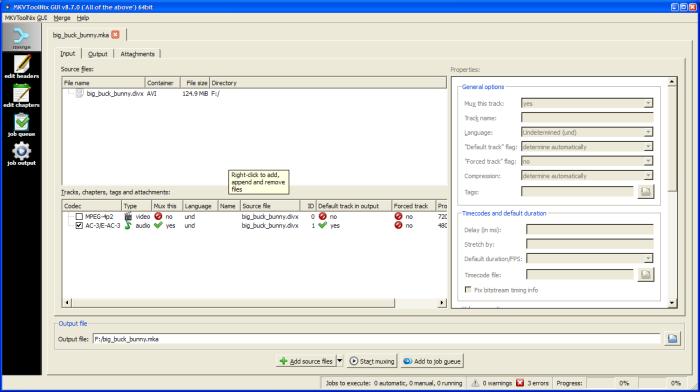
Task: Click the Timecode file input field
Action: (x=579, y=275)
